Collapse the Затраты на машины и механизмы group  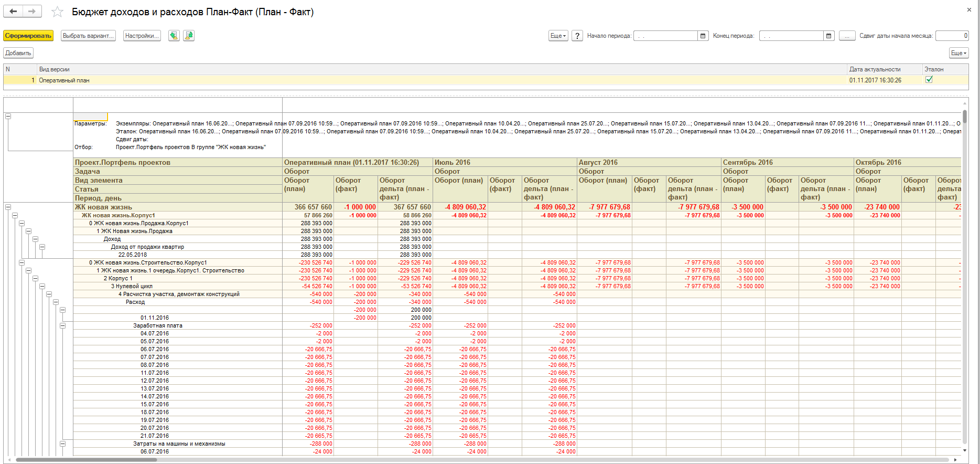pos(62,444)
